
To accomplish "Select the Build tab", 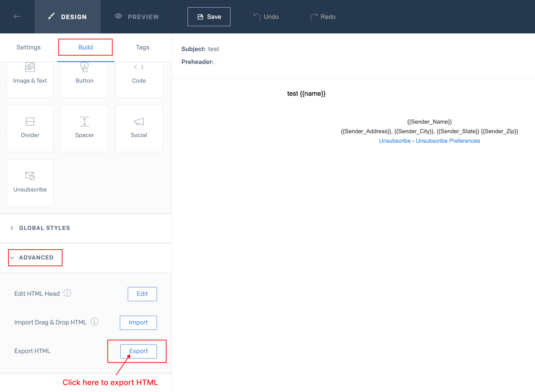I will coord(86,47).
